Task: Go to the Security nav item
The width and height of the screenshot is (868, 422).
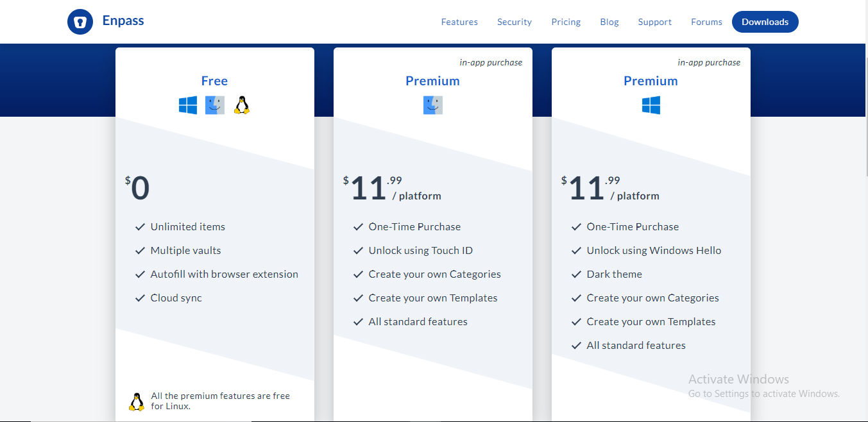Action: coord(515,22)
